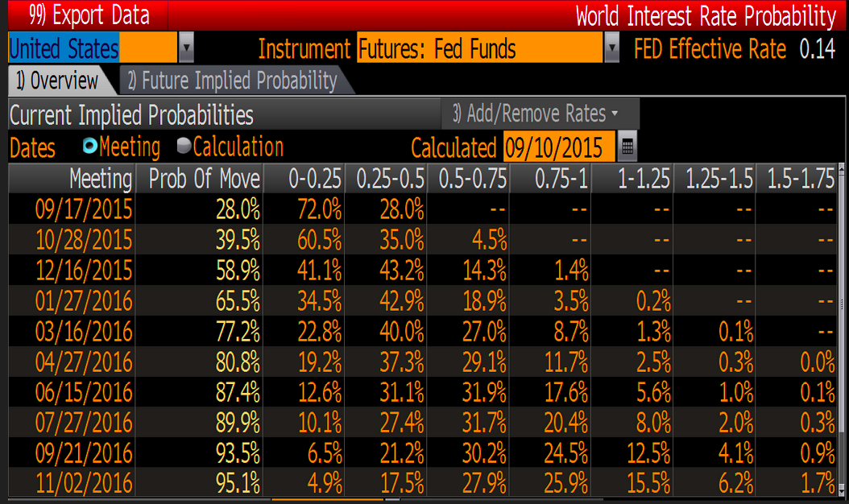Select the 01/27/2016 meeting row date
The width and height of the screenshot is (849, 504).
tap(84, 300)
